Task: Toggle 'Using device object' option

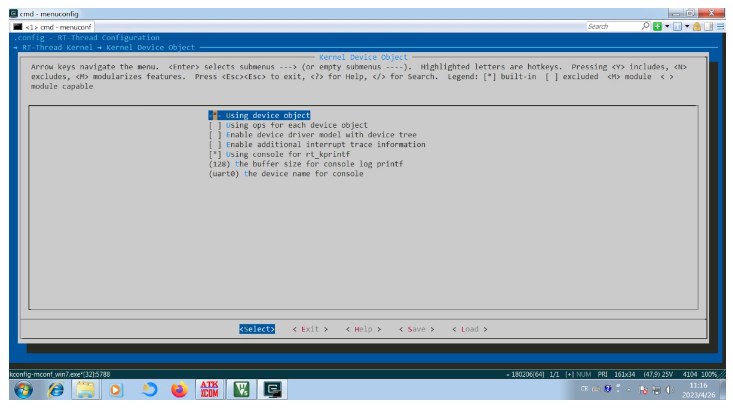Action: click(259, 115)
